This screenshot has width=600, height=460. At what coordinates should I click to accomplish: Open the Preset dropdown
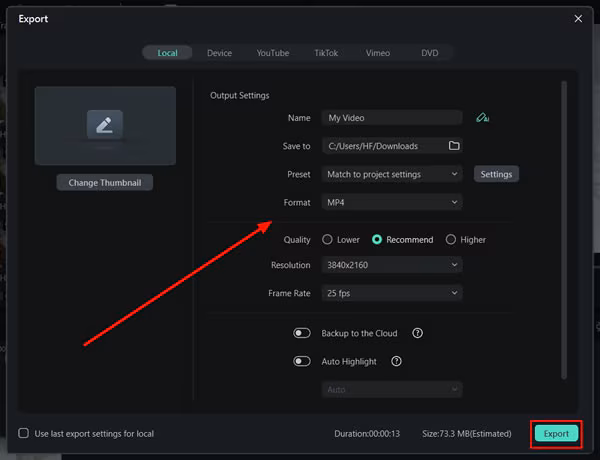tap(392, 174)
